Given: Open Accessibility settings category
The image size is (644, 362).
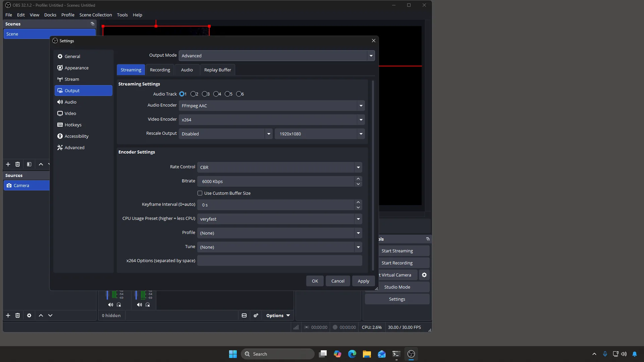Looking at the screenshot, I should click(x=83, y=136).
